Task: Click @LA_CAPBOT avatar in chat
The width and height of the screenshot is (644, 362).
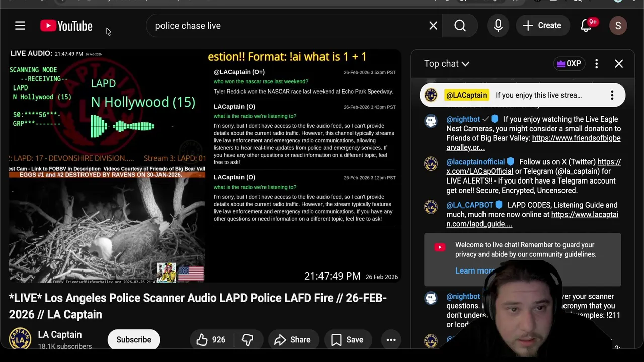Action: (x=431, y=207)
